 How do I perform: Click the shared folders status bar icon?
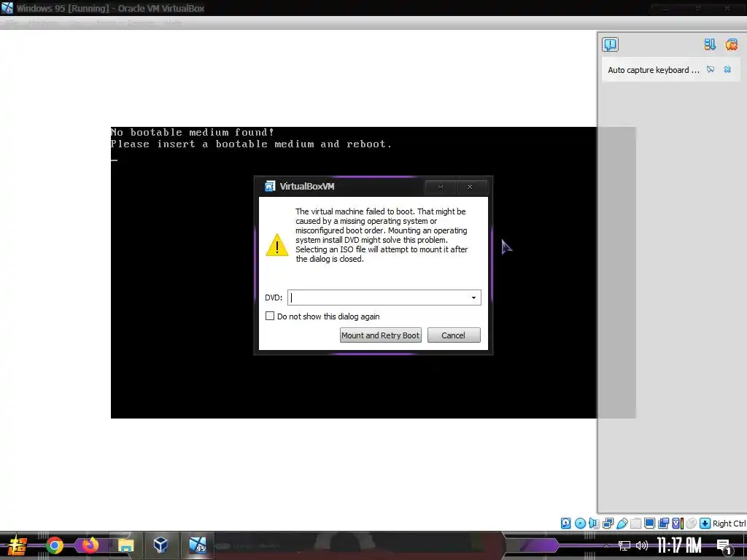click(635, 524)
